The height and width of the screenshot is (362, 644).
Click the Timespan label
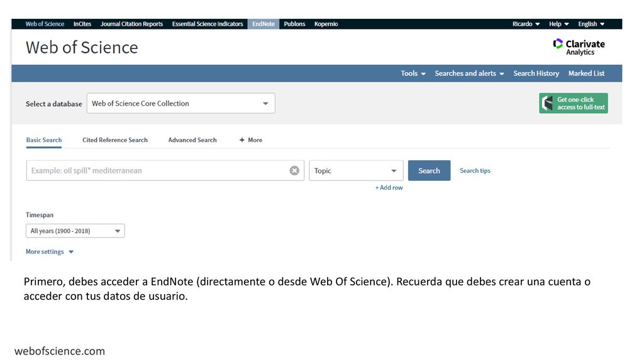click(40, 215)
